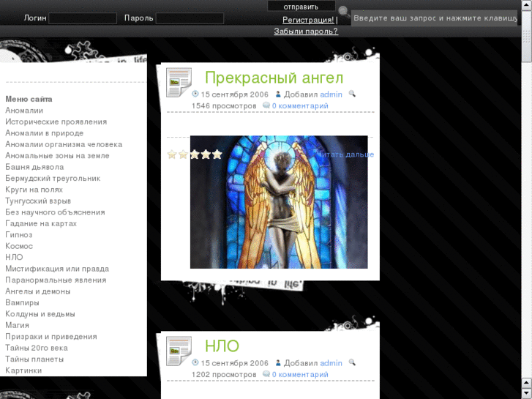Open Тунгусский взрыв menu item

(x=38, y=201)
